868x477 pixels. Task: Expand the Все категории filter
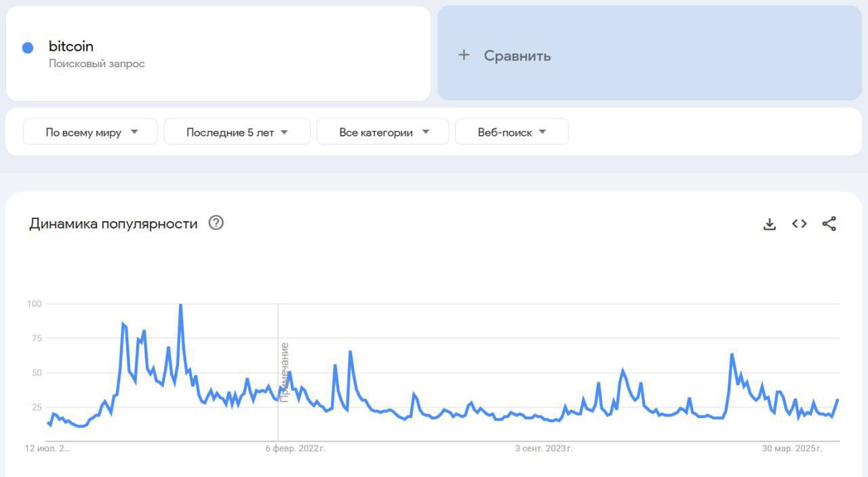pyautogui.click(x=382, y=132)
